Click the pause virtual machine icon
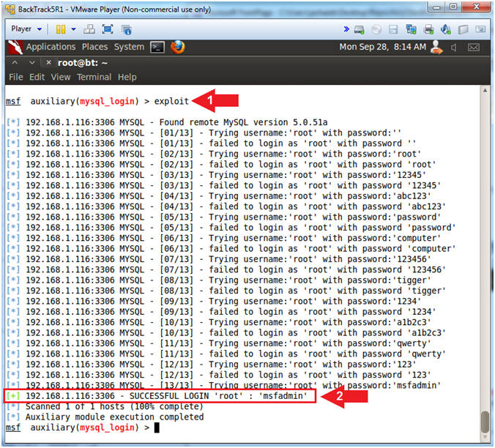The width and height of the screenshot is (495, 448). [x=61, y=29]
